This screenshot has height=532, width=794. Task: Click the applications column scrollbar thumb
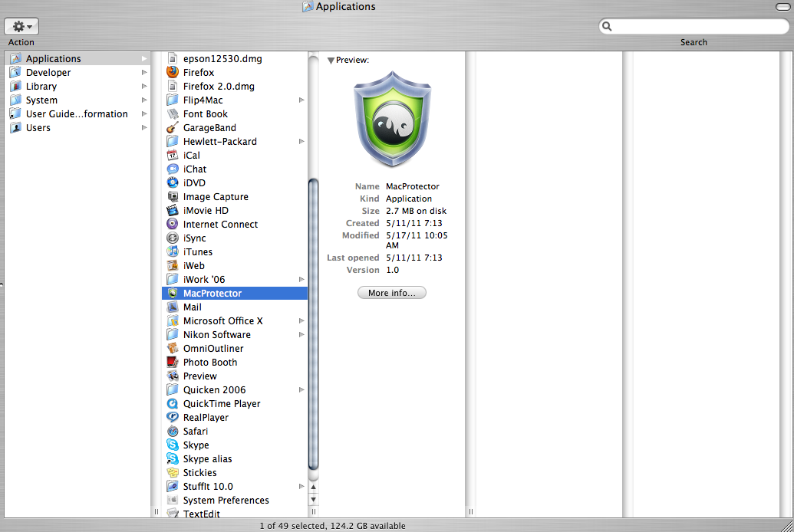(314, 324)
